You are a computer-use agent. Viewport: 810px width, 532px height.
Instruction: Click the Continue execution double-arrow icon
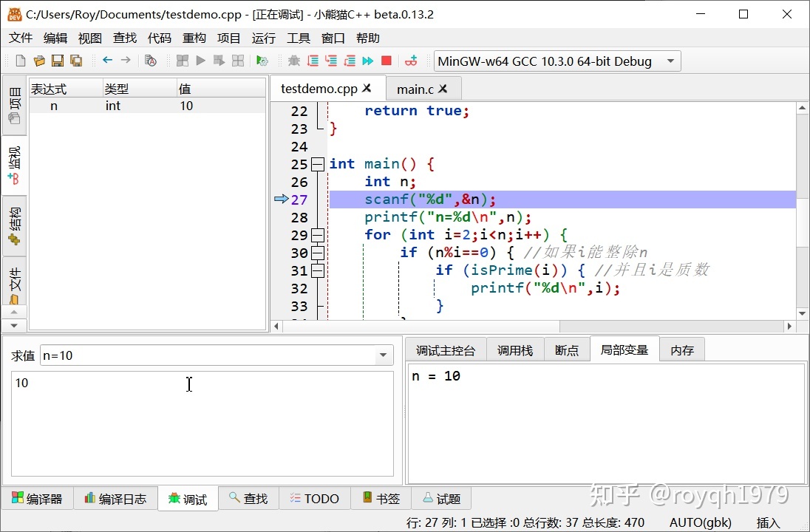click(367, 61)
